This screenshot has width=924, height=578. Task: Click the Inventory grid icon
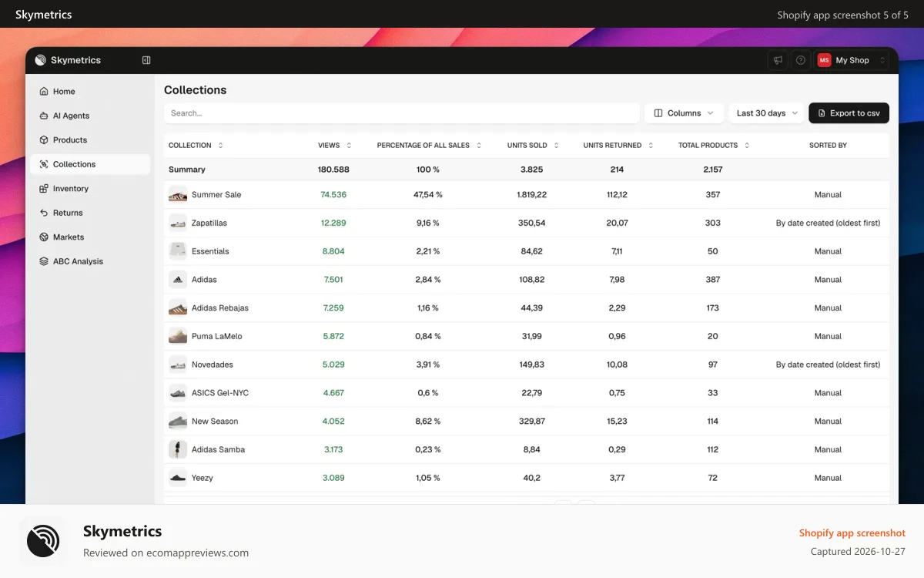(x=44, y=189)
